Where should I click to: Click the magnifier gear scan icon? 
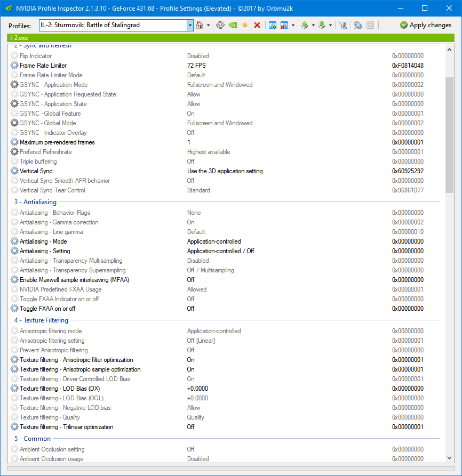(x=358, y=25)
